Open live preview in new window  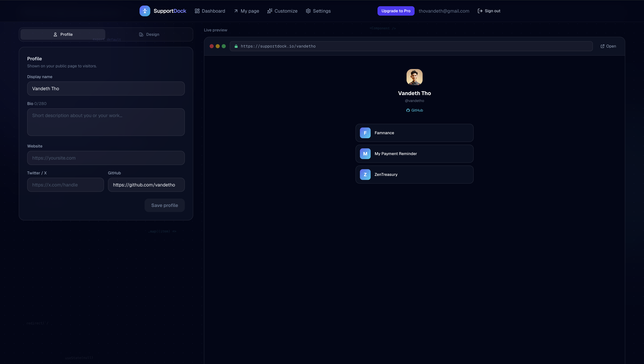608,46
